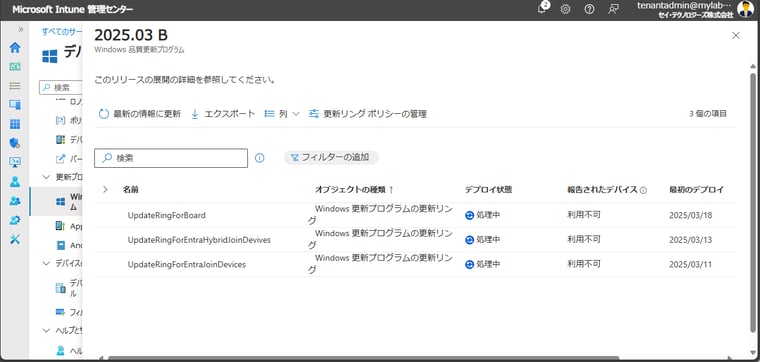This screenshot has width=760, height=362.
Task: Open Apps grid icon in sidebar
Action: [15, 125]
